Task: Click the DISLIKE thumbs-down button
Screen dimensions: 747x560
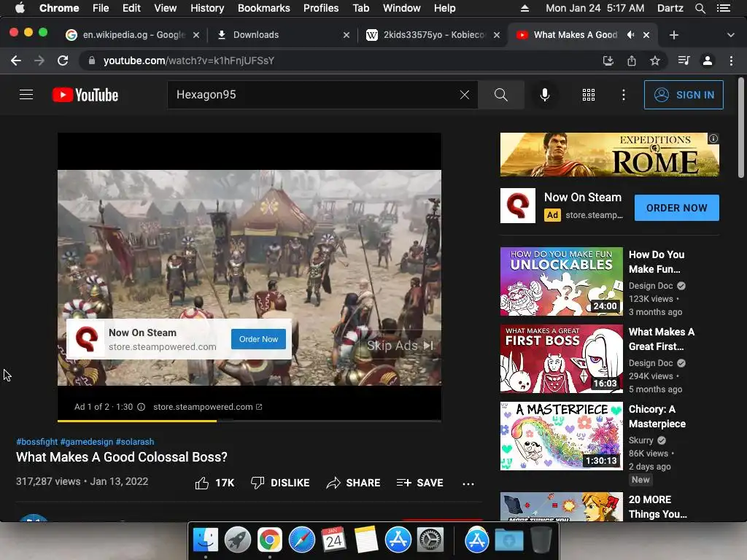Action: (x=280, y=483)
